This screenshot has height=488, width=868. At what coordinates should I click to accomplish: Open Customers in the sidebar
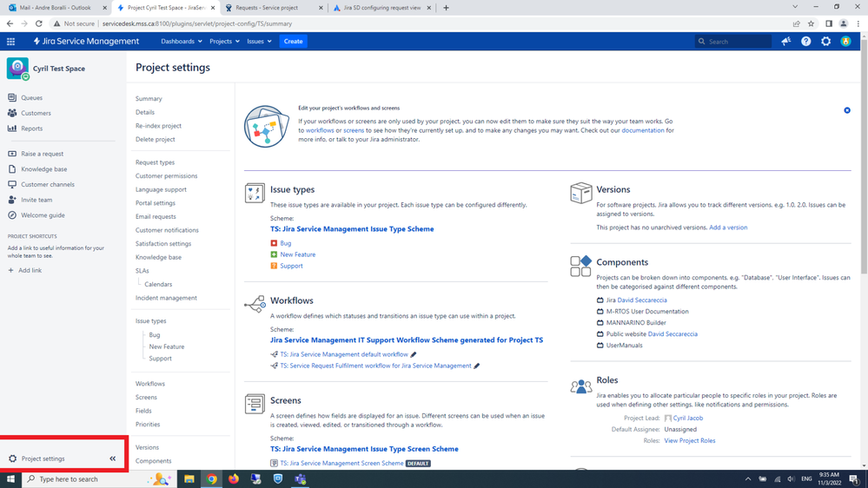(x=36, y=113)
